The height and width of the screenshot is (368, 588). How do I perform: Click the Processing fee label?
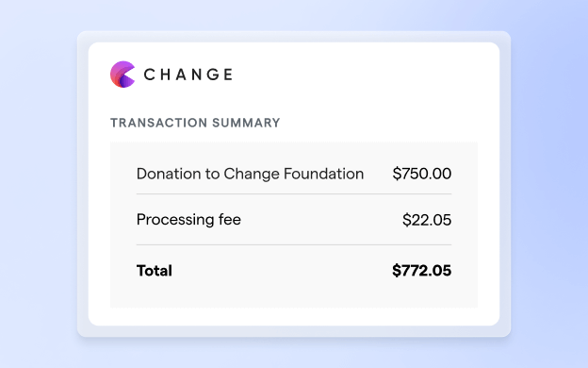(188, 220)
